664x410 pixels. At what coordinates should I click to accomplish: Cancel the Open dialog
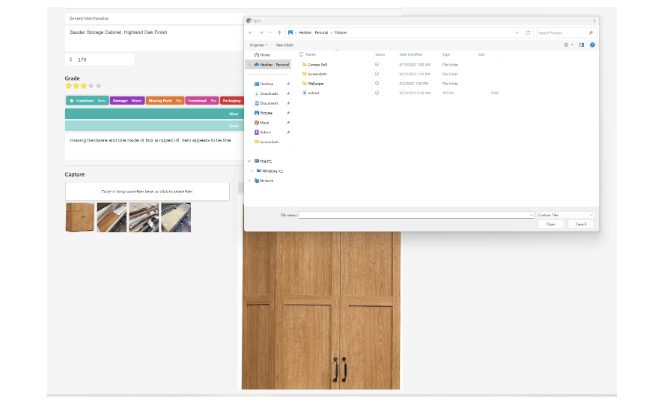[581, 224]
